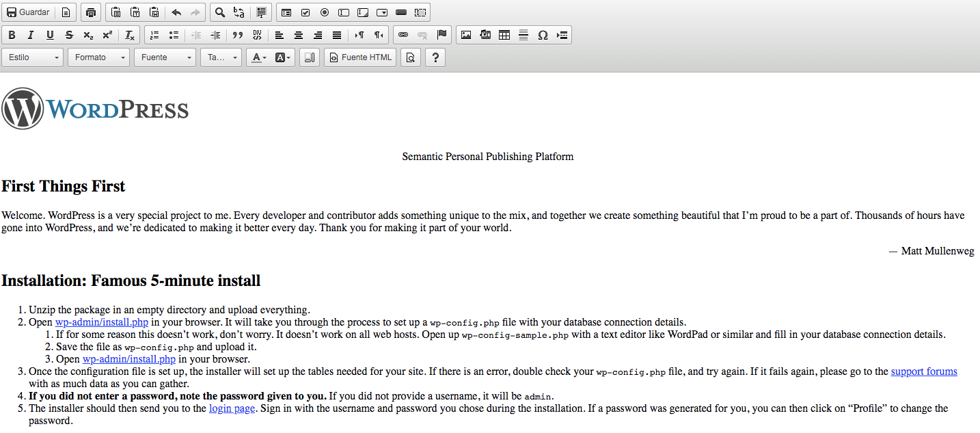980x433 pixels.
Task: Insert a text field
Action: pos(344,12)
